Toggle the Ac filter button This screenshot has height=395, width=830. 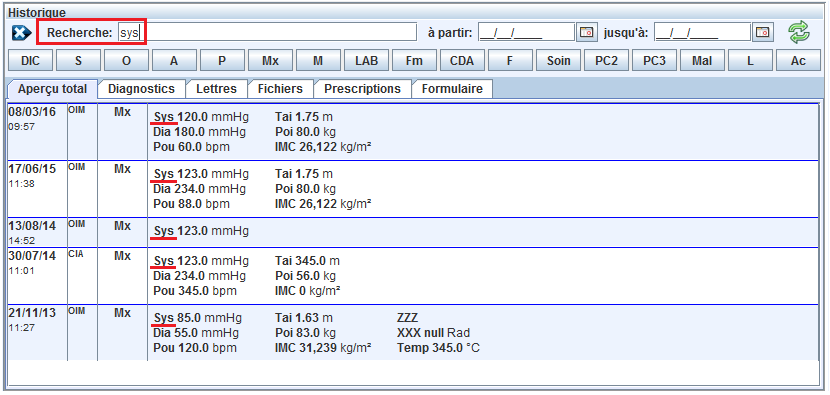tap(798, 60)
